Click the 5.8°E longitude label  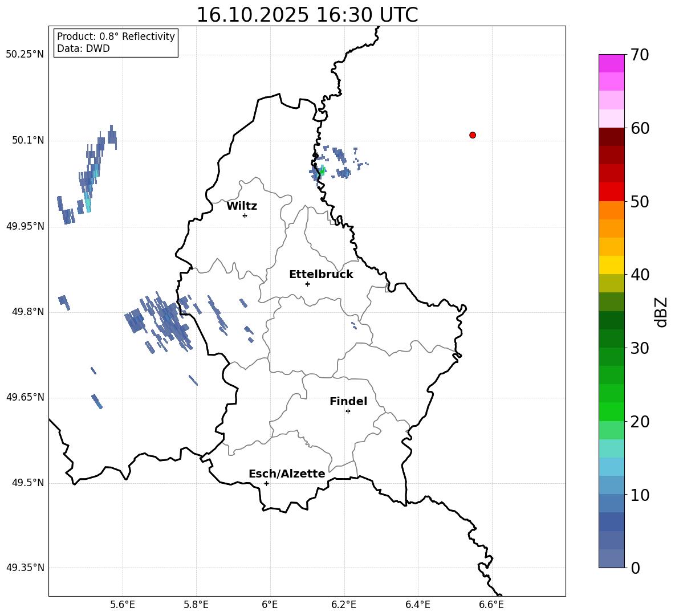click(196, 605)
